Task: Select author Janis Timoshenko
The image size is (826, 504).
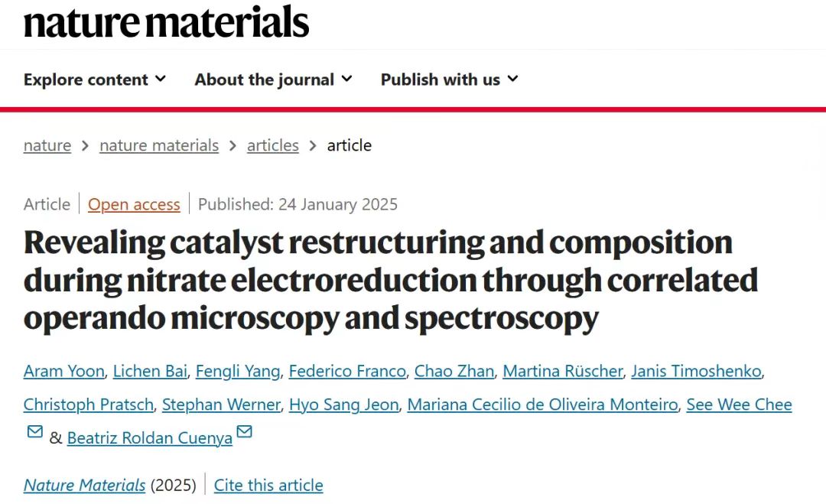Action: pyautogui.click(x=696, y=371)
